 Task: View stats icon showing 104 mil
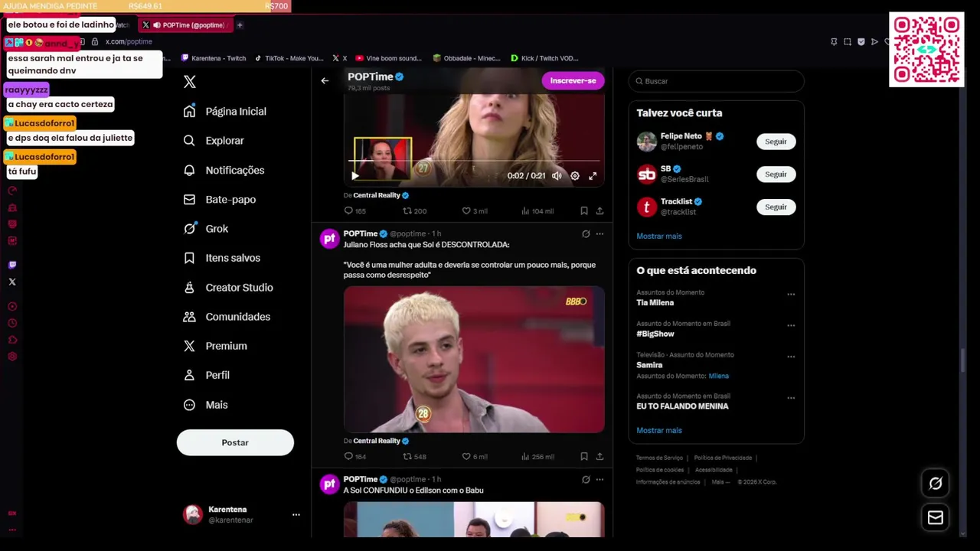(525, 210)
